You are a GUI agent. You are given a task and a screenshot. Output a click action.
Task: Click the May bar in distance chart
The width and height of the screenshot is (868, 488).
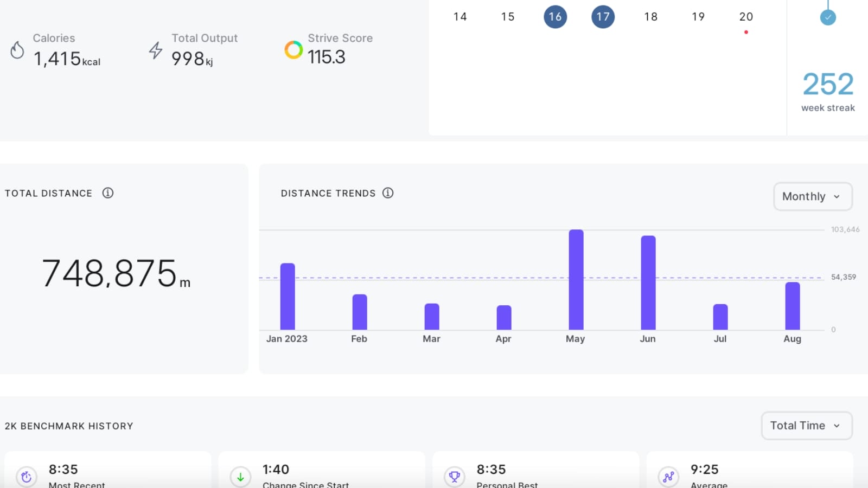pyautogui.click(x=576, y=280)
